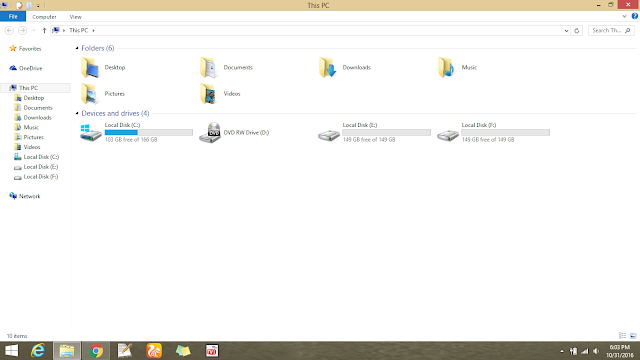640x360 pixels.
Task: Select Network in navigation pane
Action: [25, 196]
